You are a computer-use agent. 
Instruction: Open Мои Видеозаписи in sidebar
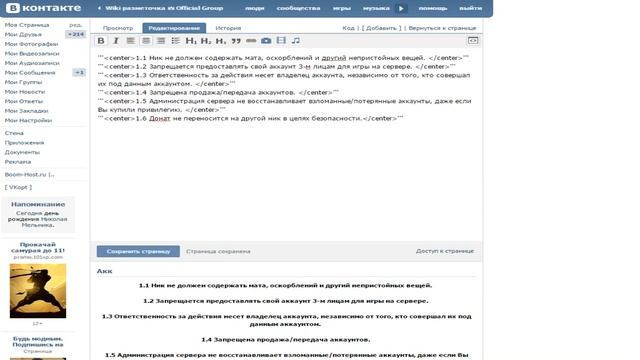click(x=32, y=53)
